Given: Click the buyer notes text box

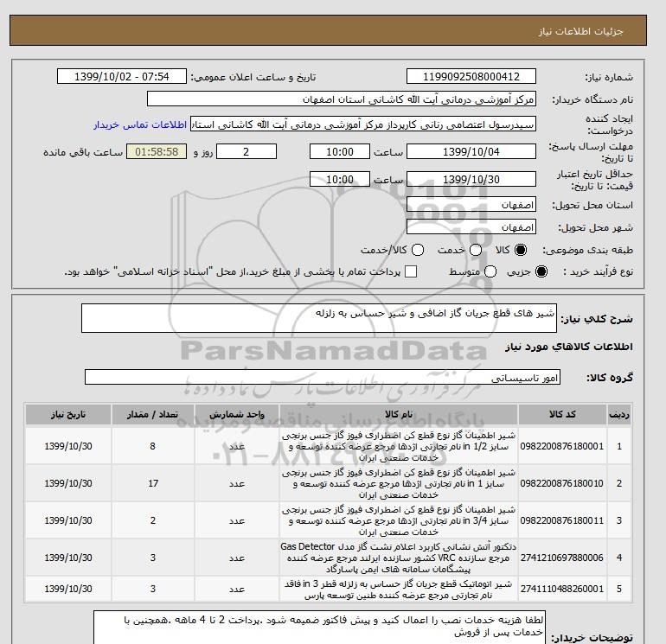Looking at the screenshot, I should (x=319, y=628).
